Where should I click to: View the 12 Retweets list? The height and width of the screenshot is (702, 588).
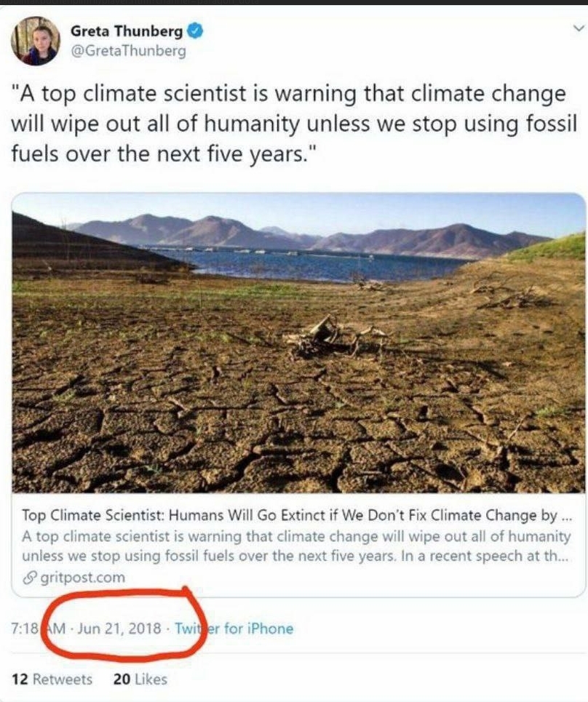coord(52,679)
